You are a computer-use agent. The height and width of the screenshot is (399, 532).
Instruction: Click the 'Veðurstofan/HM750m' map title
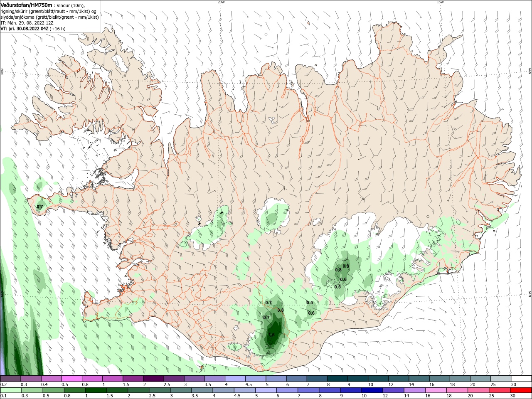pos(26,5)
